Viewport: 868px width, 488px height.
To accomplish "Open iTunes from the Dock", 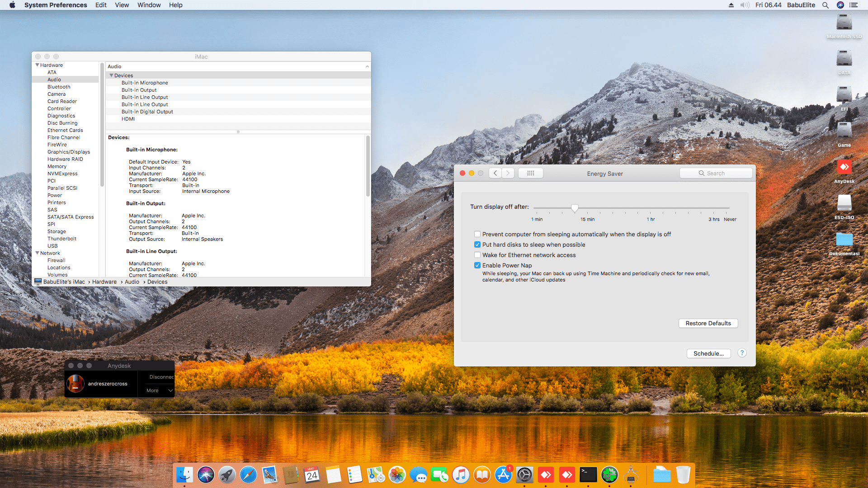I will pyautogui.click(x=461, y=475).
